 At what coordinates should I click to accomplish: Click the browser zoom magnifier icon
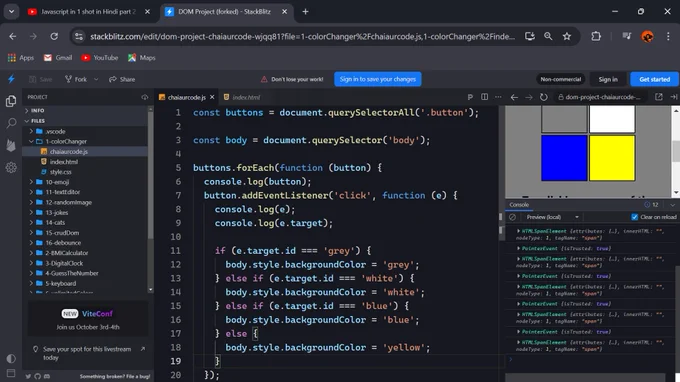click(548, 36)
